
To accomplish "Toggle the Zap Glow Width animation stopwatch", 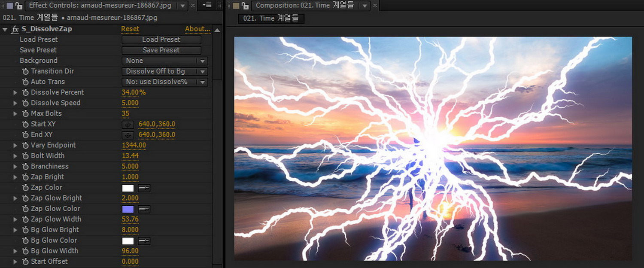I will click(x=25, y=219).
